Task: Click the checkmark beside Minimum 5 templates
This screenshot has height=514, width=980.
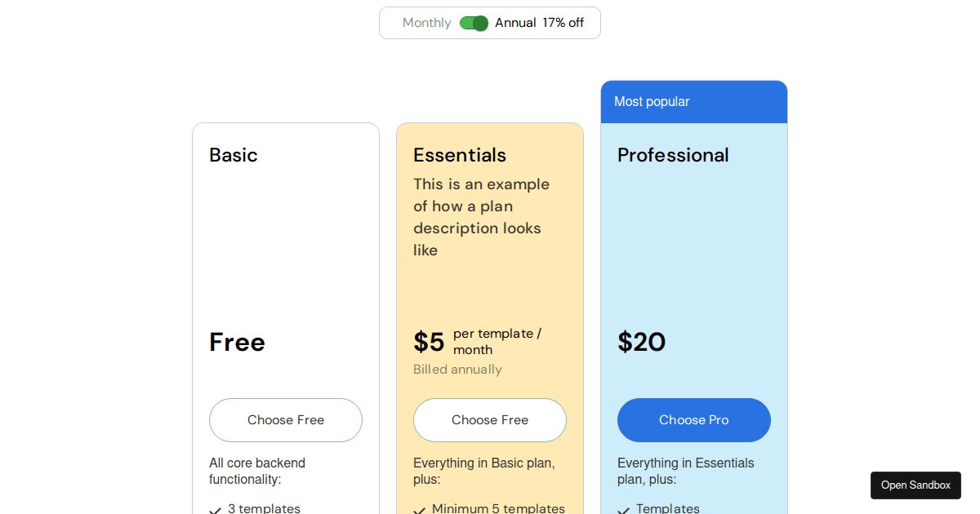Action: coord(419,509)
